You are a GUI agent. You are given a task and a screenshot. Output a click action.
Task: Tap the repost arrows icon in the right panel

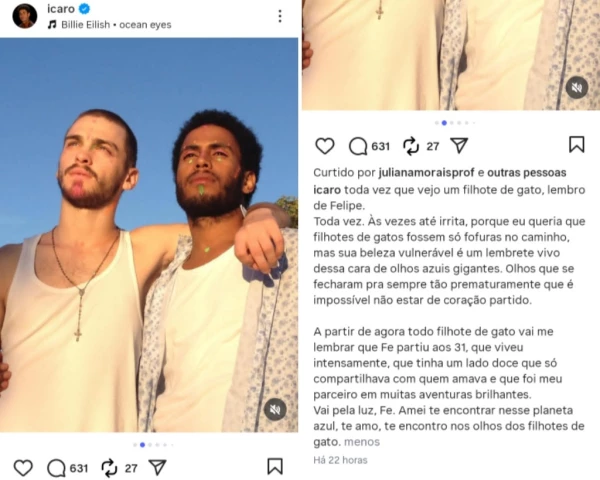[x=411, y=146]
